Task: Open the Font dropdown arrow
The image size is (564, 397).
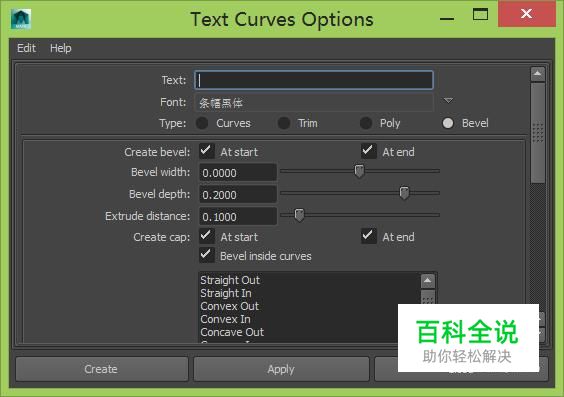Action: click(448, 100)
